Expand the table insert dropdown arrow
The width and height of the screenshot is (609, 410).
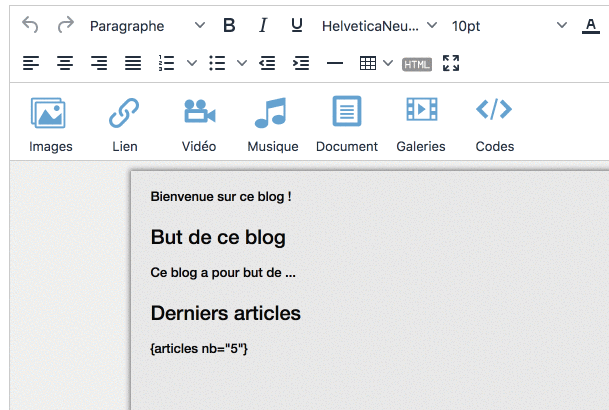(x=388, y=63)
